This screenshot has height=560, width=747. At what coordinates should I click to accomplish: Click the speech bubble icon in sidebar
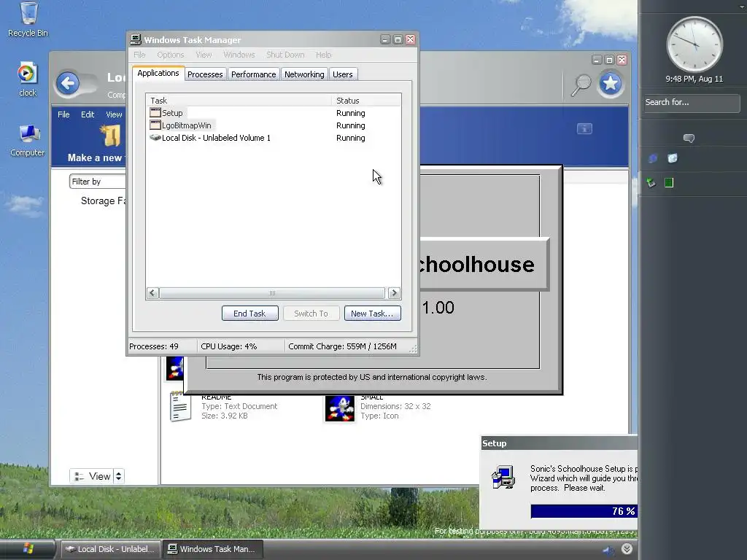(689, 138)
